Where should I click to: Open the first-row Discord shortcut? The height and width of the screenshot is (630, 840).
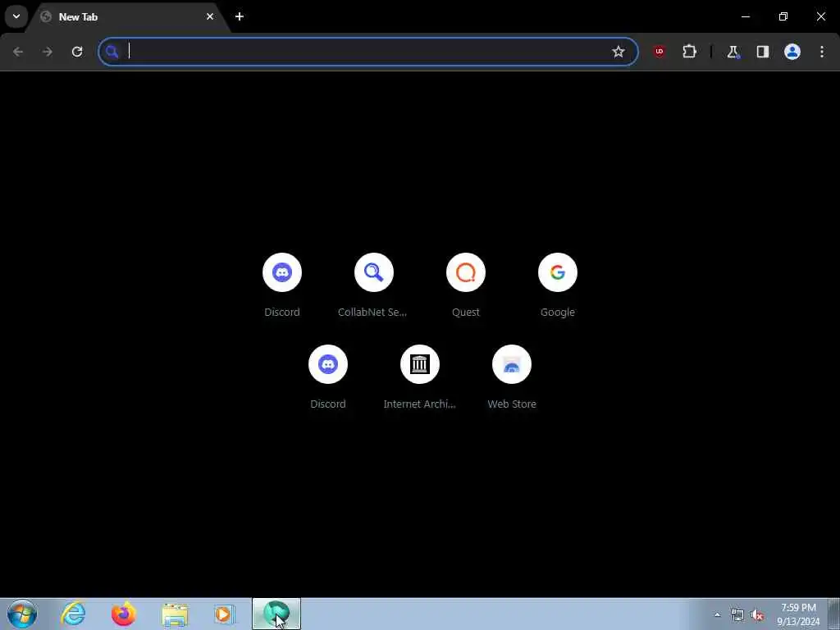282,285
